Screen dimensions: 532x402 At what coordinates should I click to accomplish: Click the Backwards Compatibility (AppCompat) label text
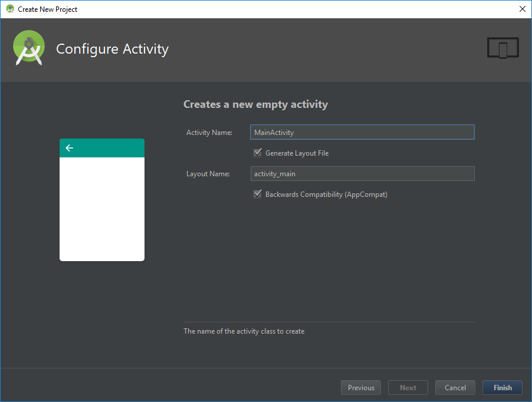click(x=326, y=195)
